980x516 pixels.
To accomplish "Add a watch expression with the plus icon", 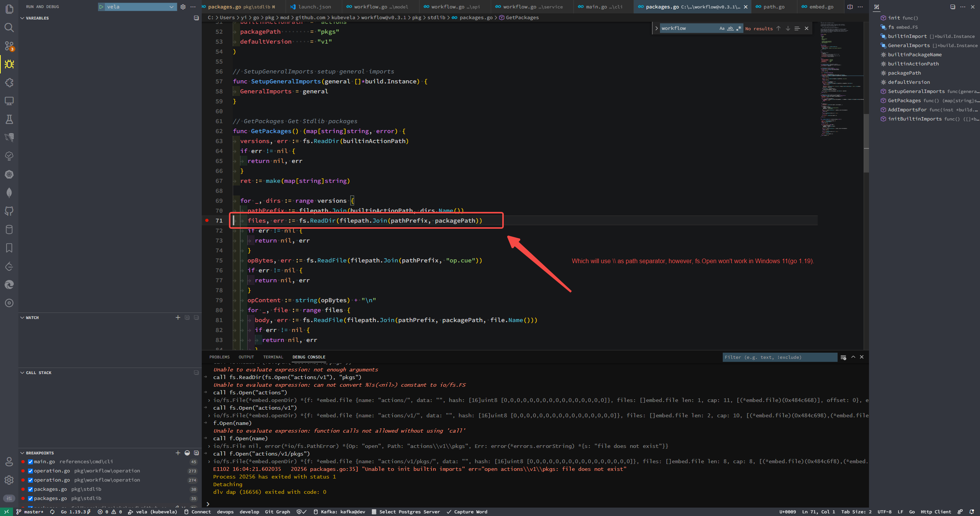I will click(178, 317).
